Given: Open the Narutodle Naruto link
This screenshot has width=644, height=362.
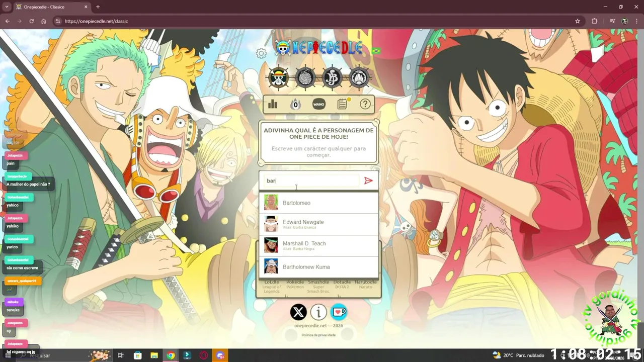Looking at the screenshot, I should pyautogui.click(x=365, y=285).
